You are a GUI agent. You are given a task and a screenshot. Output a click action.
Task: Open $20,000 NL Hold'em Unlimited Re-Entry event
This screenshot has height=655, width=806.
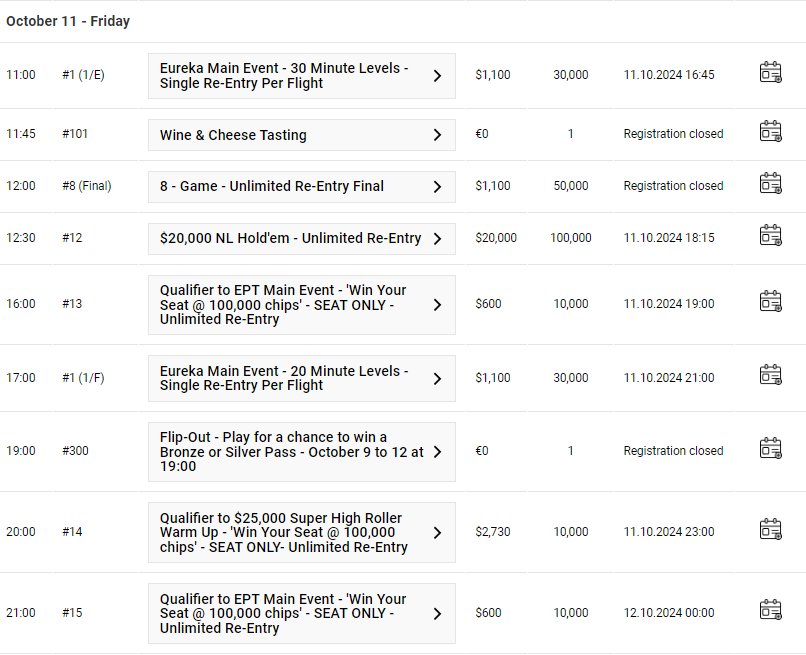[302, 239]
